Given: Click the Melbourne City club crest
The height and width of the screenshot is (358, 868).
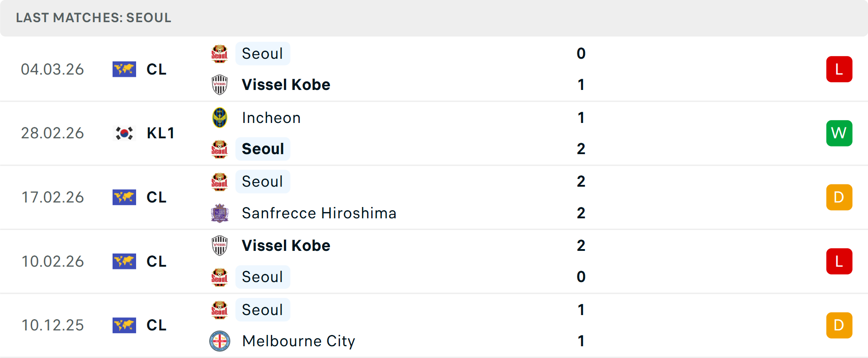Looking at the screenshot, I should point(220,341).
